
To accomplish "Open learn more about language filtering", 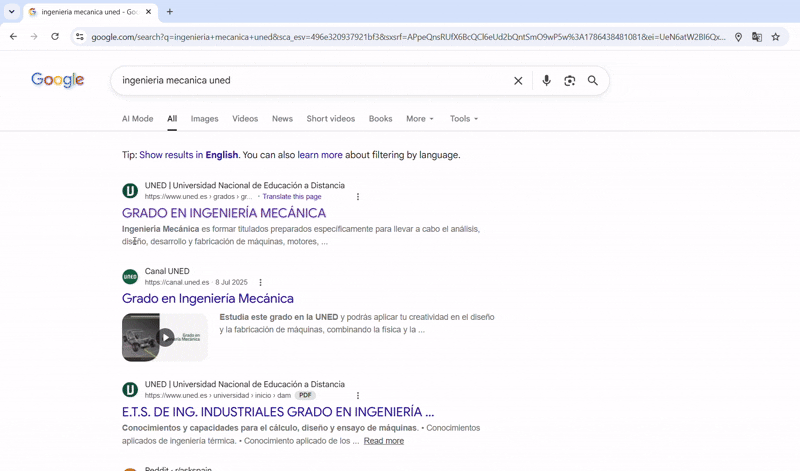I will (x=320, y=155).
